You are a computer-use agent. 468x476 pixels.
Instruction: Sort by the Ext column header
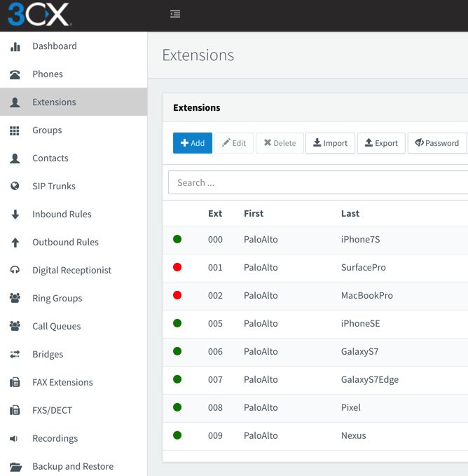(215, 213)
